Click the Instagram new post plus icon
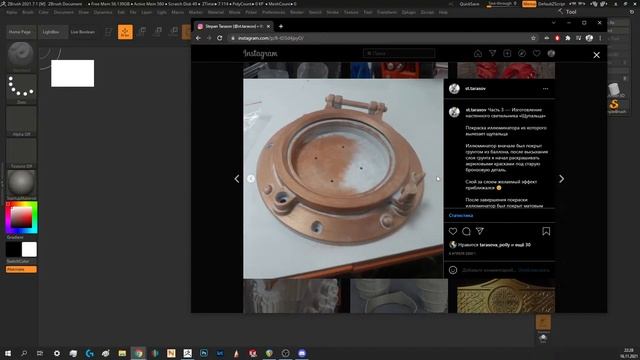The height and width of the screenshot is (360, 640). pyautogui.click(x=507, y=53)
